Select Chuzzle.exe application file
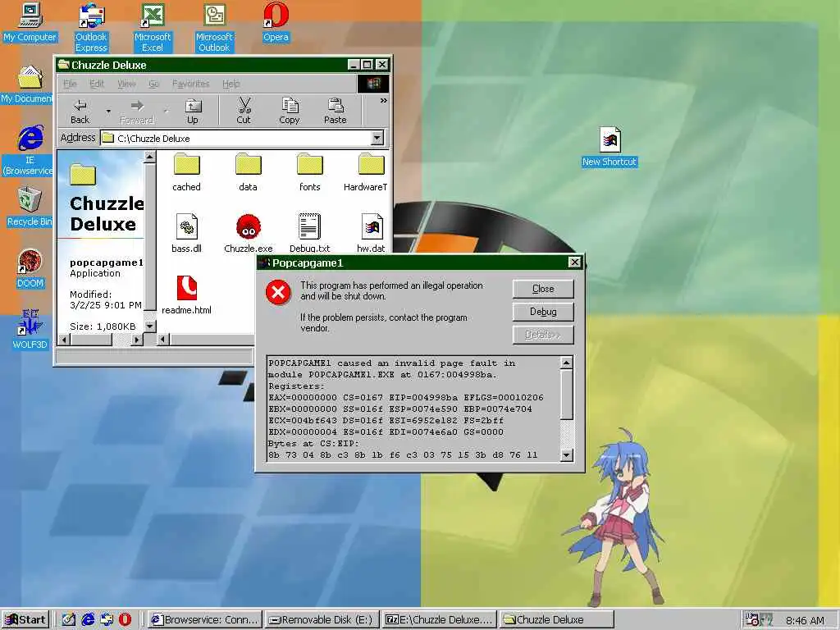 [249, 234]
